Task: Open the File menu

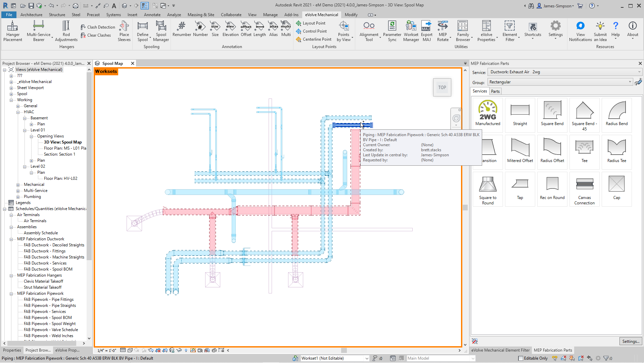Action: point(9,15)
